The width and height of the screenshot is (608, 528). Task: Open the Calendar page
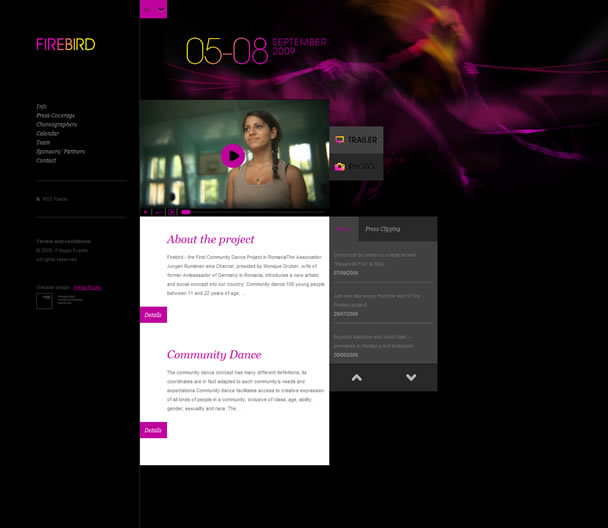[47, 133]
